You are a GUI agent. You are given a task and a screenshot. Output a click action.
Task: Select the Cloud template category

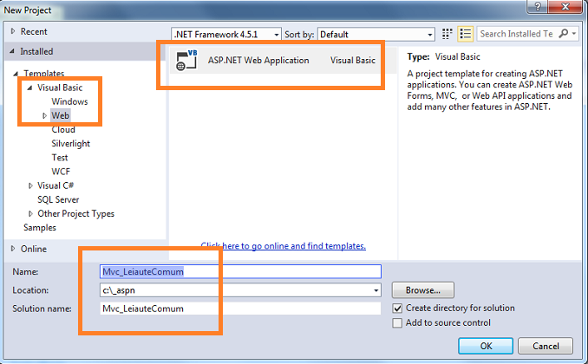coord(63,130)
